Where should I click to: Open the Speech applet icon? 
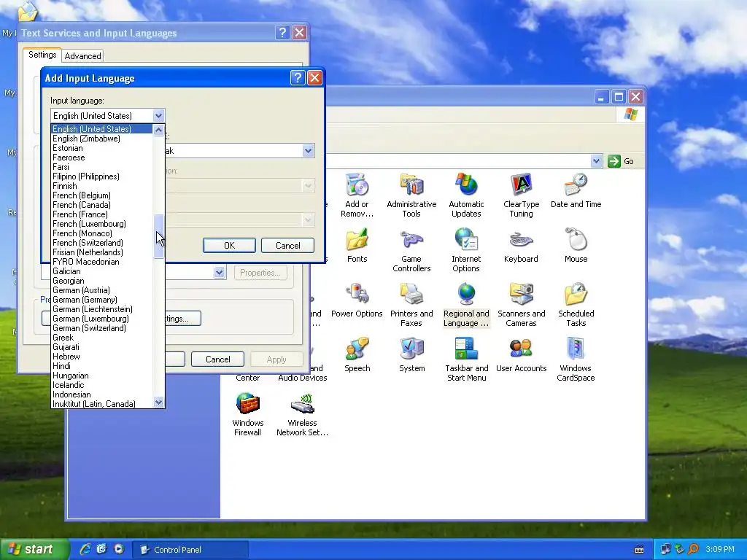pos(357,355)
